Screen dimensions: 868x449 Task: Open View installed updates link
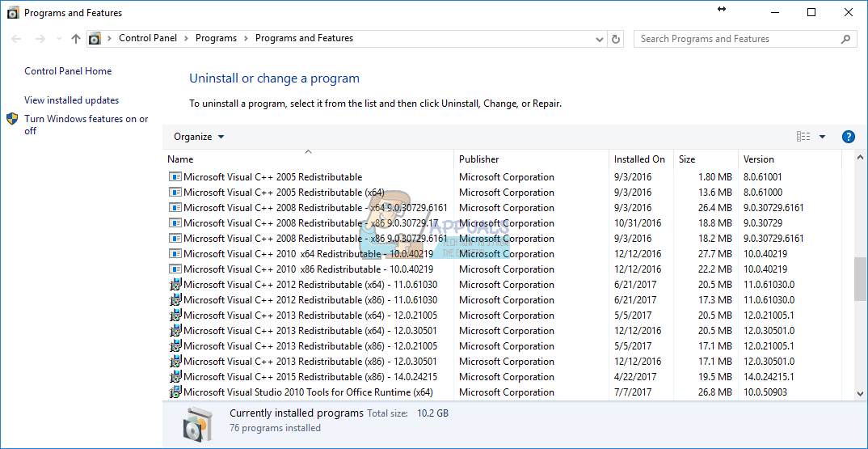coord(71,100)
